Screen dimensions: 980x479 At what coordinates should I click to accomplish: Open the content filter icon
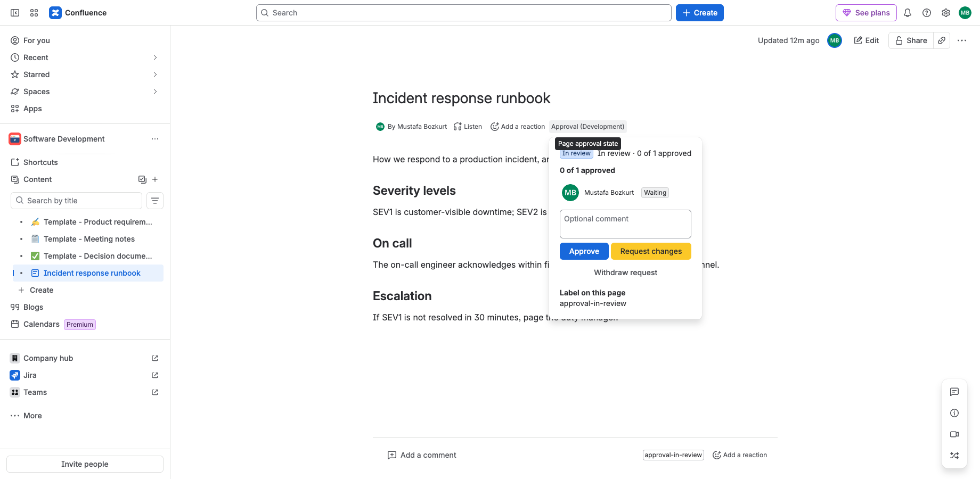[155, 201]
